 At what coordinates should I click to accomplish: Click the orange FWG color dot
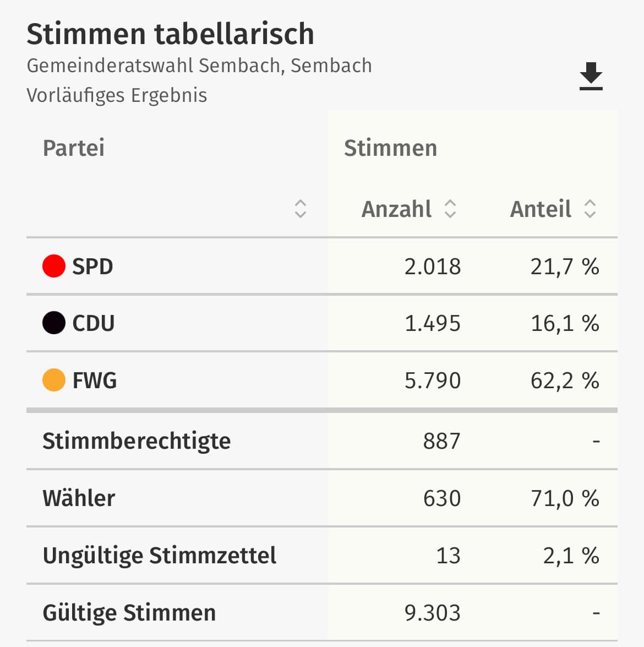pyautogui.click(x=54, y=380)
